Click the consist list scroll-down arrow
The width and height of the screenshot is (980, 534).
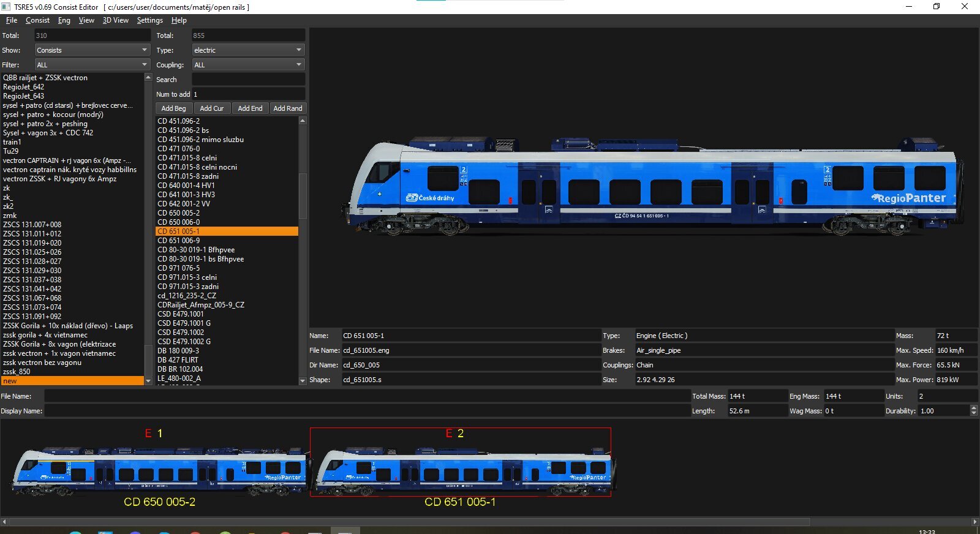[x=148, y=381]
